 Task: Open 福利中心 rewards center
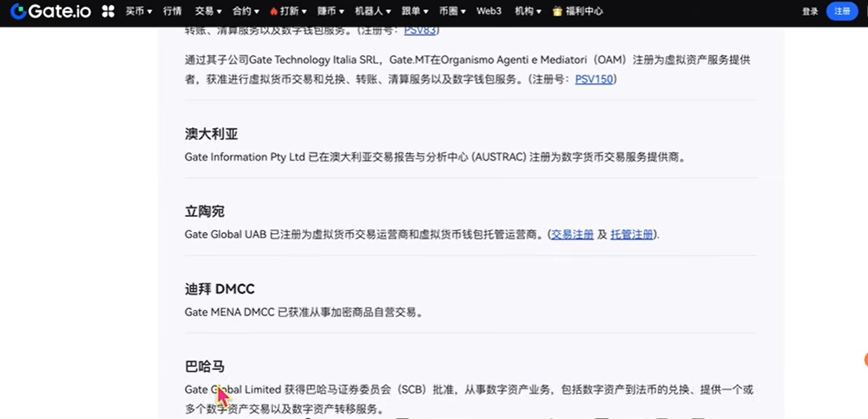[578, 11]
